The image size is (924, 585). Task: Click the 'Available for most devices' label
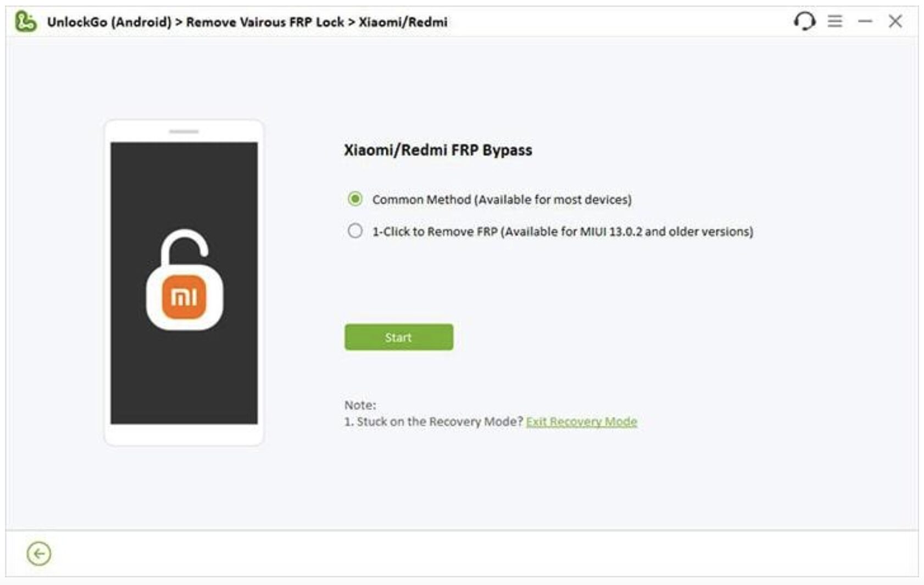[553, 200]
